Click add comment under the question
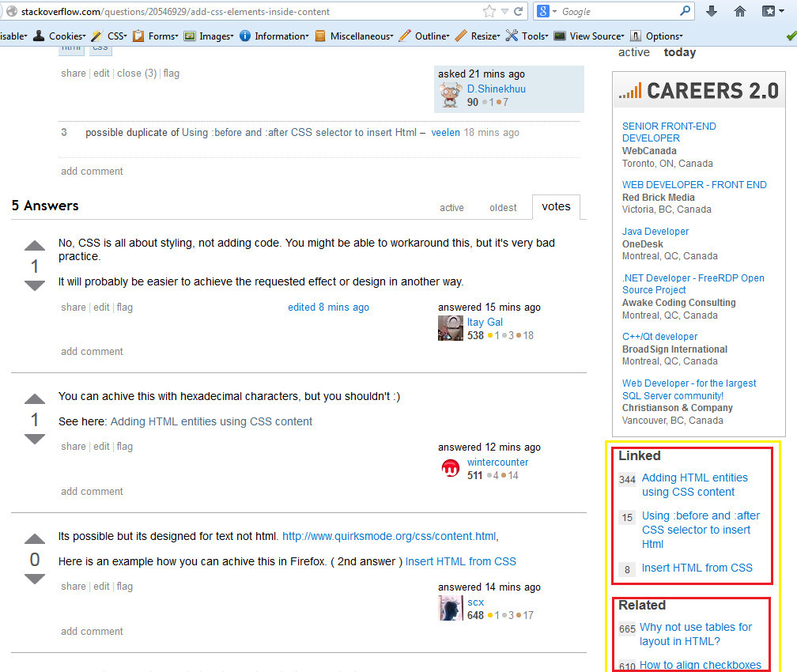The height and width of the screenshot is (672, 797). 92,171
